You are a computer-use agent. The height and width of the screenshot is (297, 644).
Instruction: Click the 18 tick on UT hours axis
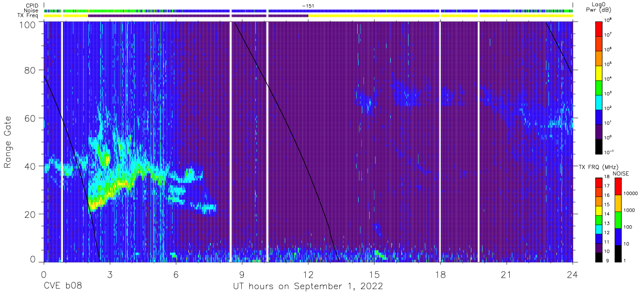coord(440,274)
